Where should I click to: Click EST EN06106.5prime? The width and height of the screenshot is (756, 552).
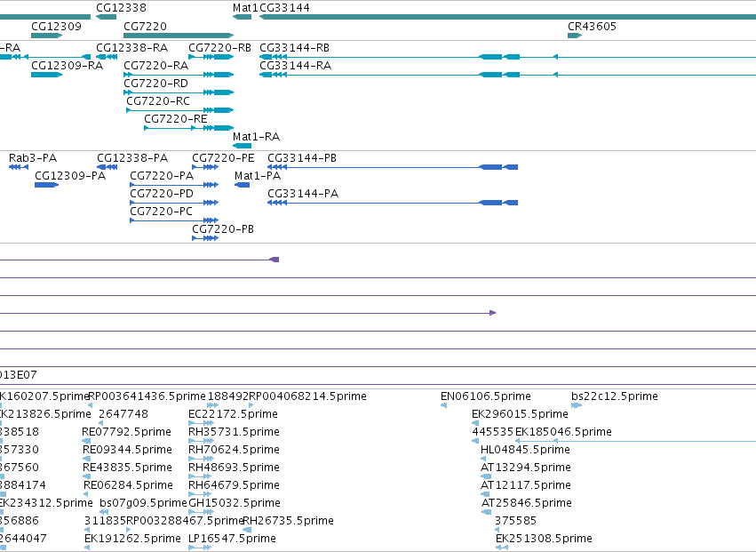[x=486, y=396]
